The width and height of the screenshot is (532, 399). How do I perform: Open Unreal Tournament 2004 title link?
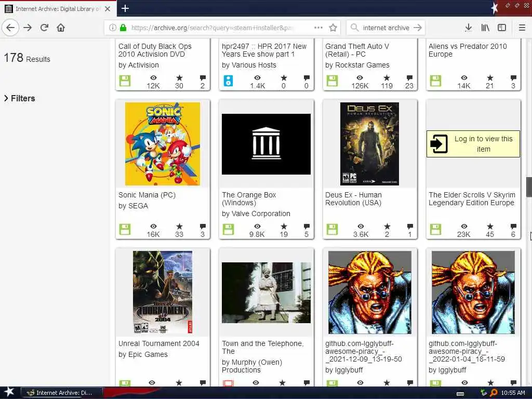(x=158, y=344)
